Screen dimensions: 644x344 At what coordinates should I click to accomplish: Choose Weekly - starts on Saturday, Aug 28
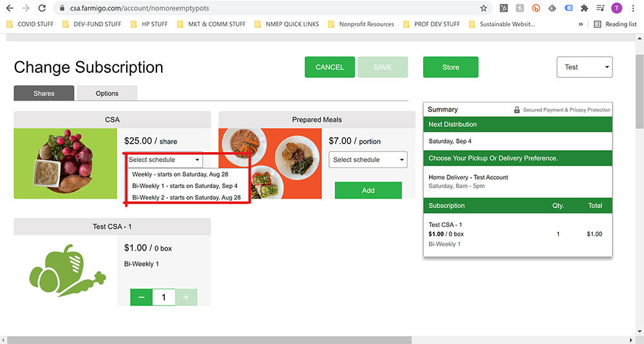click(x=180, y=175)
